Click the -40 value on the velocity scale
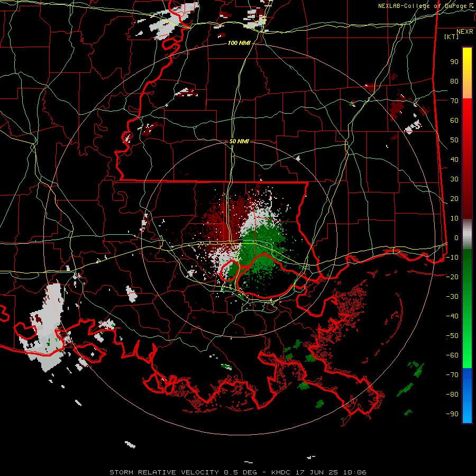Image resolution: width=476 pixels, height=476 pixels. click(452, 316)
